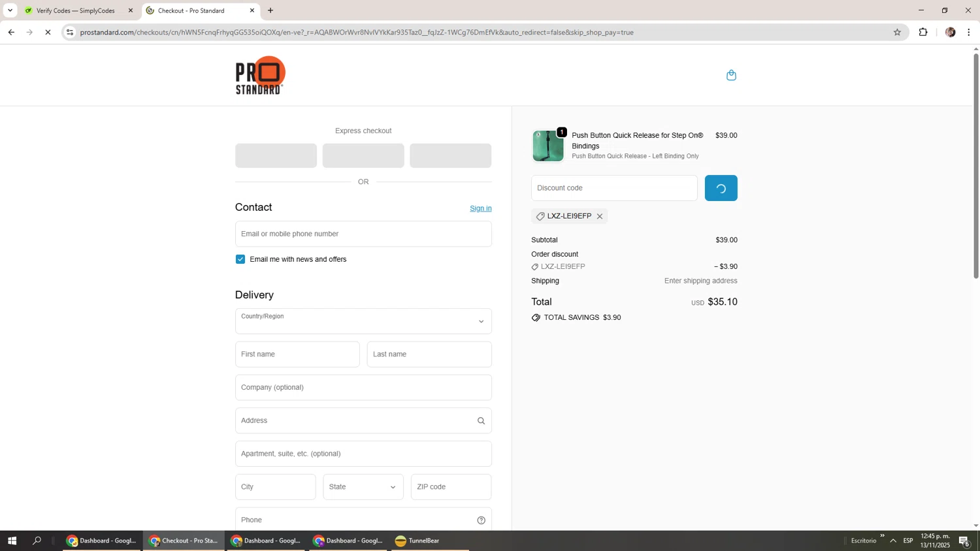Click the Company (optional) field

(x=363, y=388)
